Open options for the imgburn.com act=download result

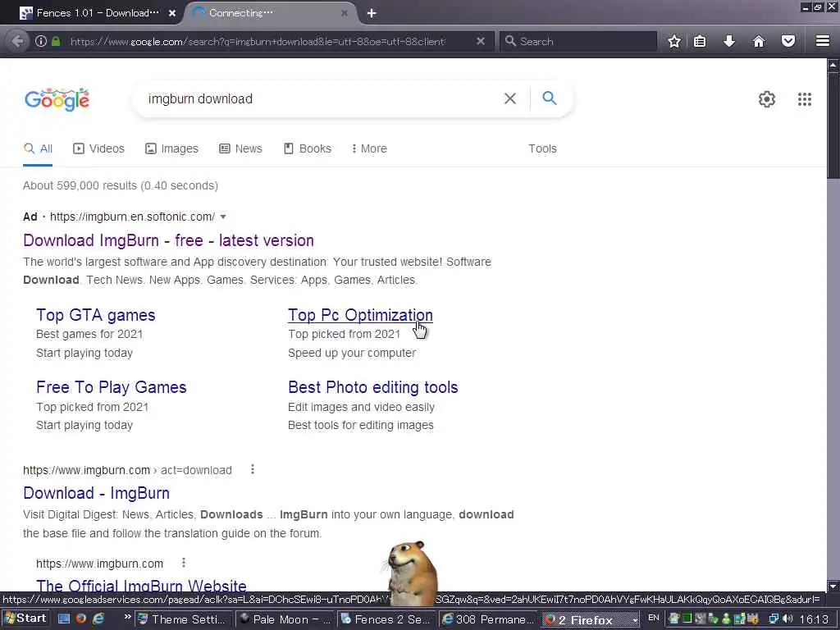pyautogui.click(x=253, y=470)
